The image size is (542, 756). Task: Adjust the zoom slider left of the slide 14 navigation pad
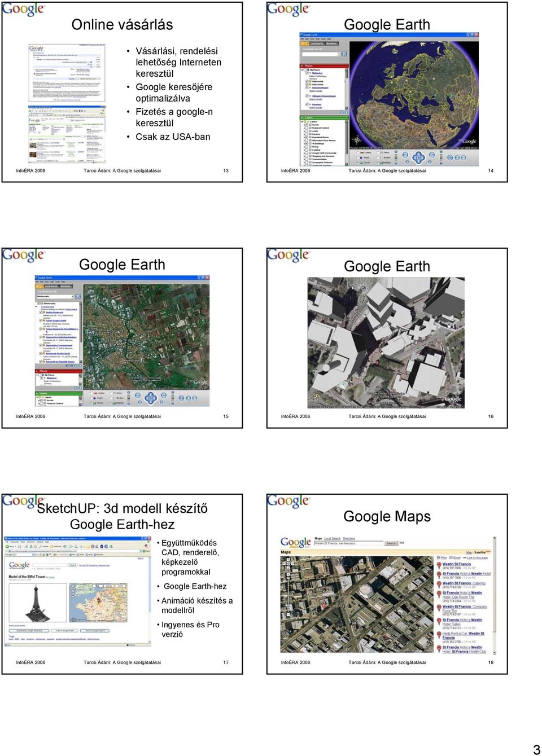point(396,157)
